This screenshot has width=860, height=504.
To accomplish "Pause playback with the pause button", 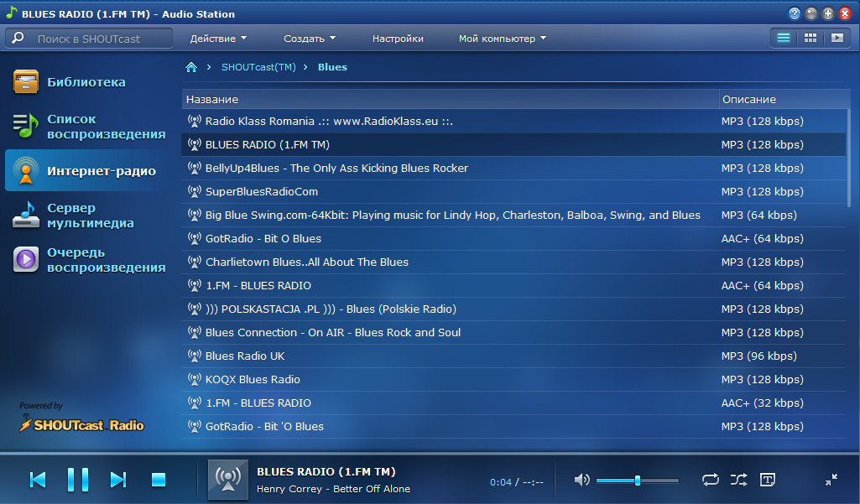I will [78, 480].
